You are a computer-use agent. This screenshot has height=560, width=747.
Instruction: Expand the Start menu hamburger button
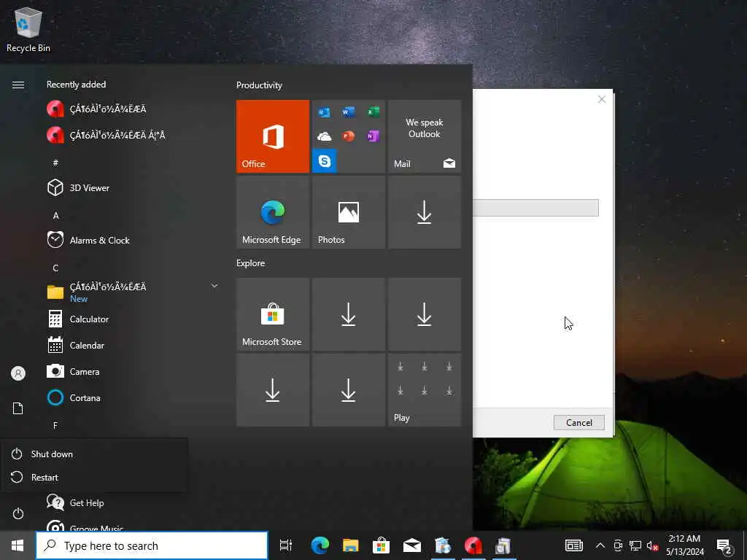coord(18,85)
